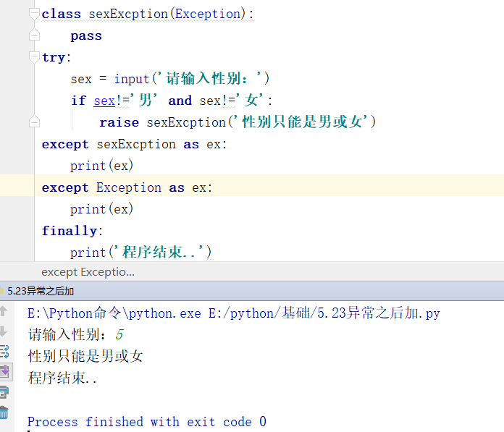
Task: Click the underlined sex variable in if statement
Action: pyautogui.click(x=104, y=101)
